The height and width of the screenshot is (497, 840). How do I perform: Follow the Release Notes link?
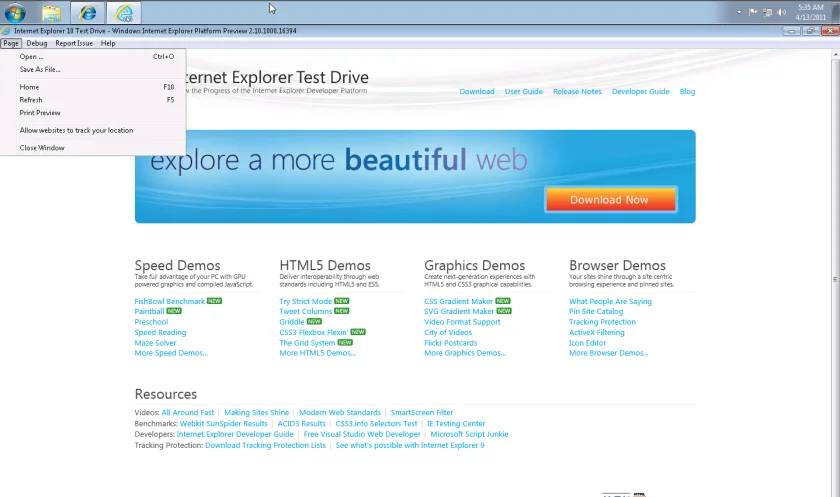[x=577, y=92]
